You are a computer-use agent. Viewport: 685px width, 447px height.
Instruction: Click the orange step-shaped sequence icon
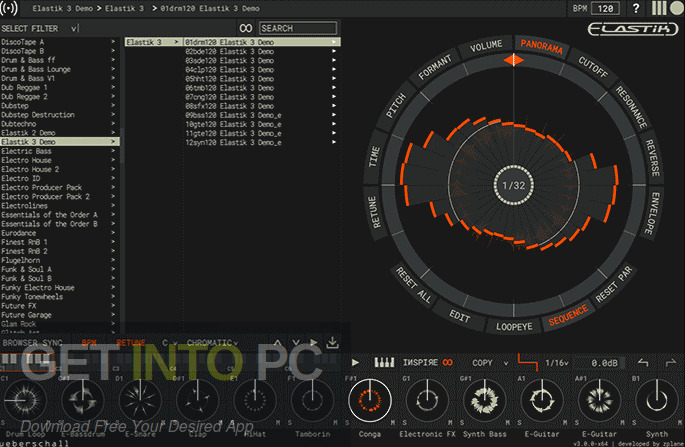click(x=528, y=362)
